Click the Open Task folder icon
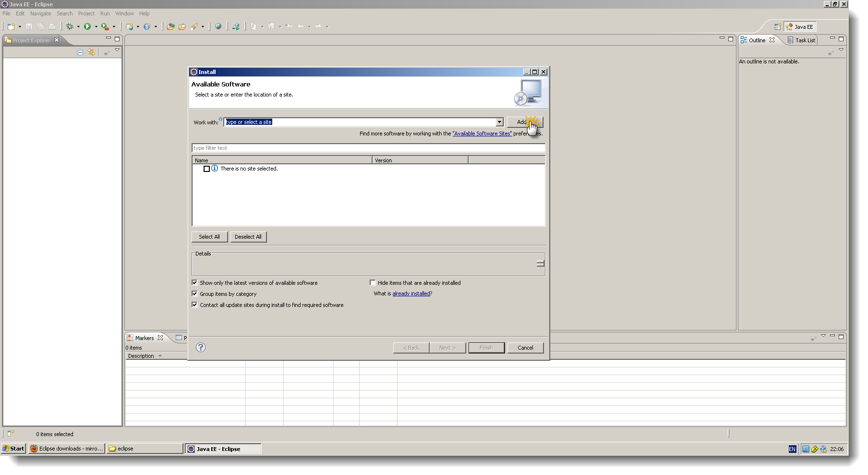The image size is (868, 475). (182, 26)
